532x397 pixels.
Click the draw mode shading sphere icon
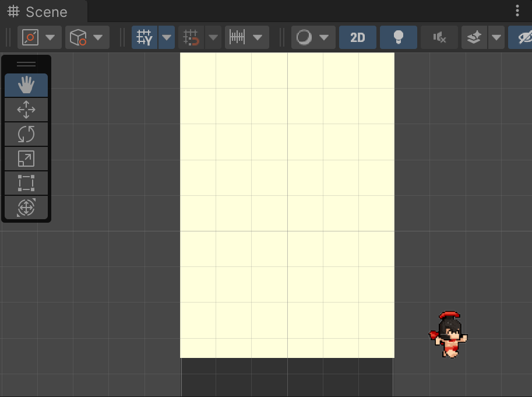pos(304,37)
